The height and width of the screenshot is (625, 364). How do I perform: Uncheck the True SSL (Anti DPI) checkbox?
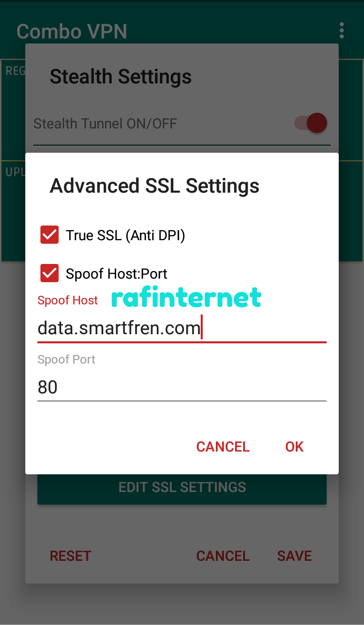point(50,235)
